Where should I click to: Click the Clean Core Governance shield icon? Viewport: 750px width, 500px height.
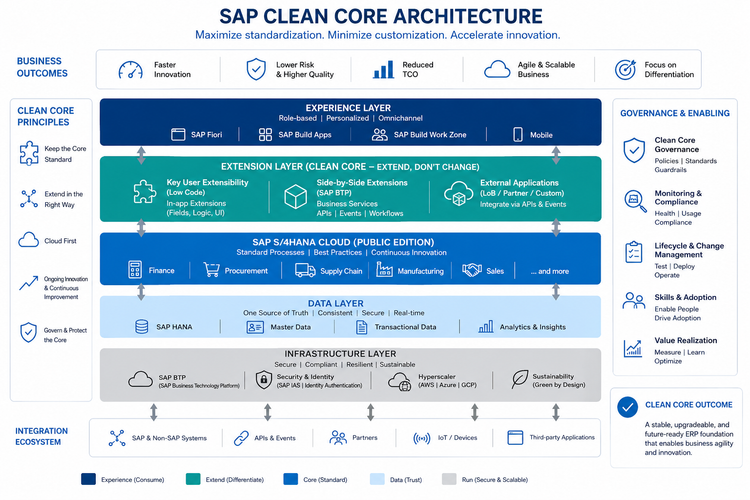[x=634, y=150]
